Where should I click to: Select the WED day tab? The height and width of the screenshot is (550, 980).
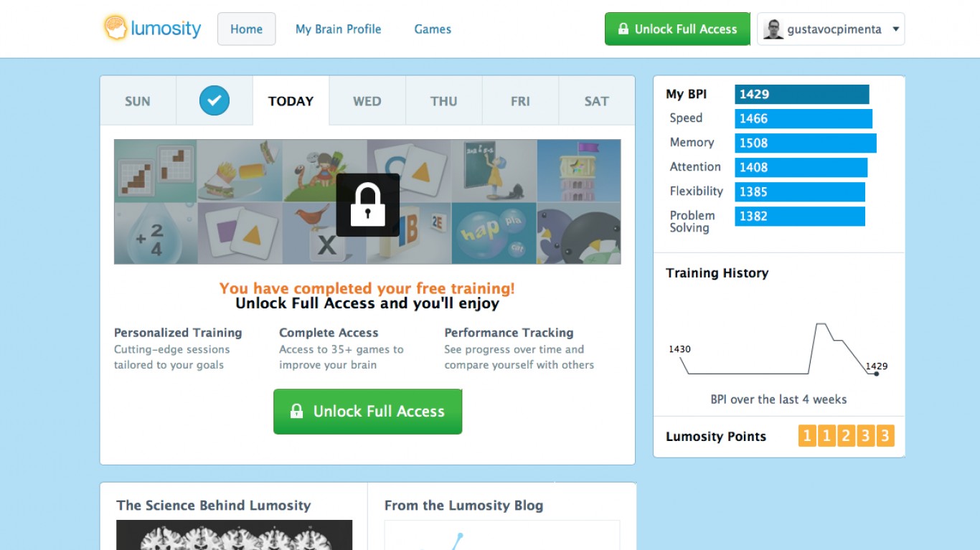click(367, 101)
